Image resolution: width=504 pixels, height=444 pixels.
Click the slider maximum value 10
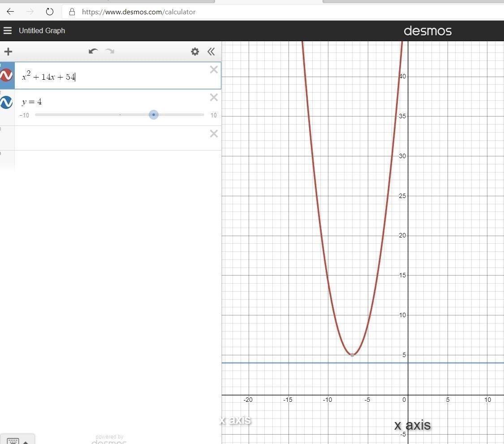point(214,116)
